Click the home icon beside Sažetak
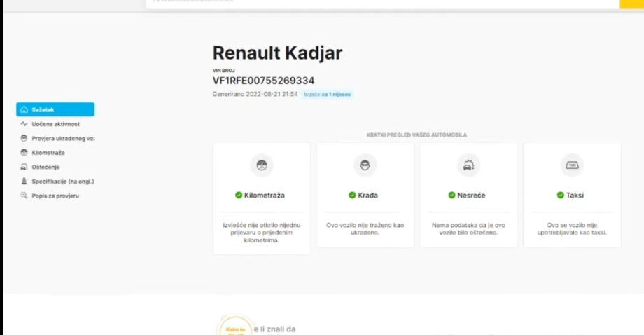The height and width of the screenshot is (335, 644). click(24, 109)
